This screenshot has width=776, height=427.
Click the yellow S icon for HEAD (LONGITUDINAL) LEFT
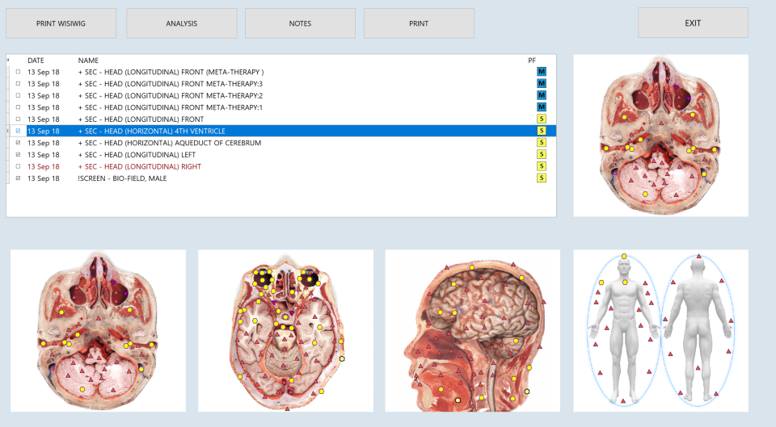tap(541, 155)
